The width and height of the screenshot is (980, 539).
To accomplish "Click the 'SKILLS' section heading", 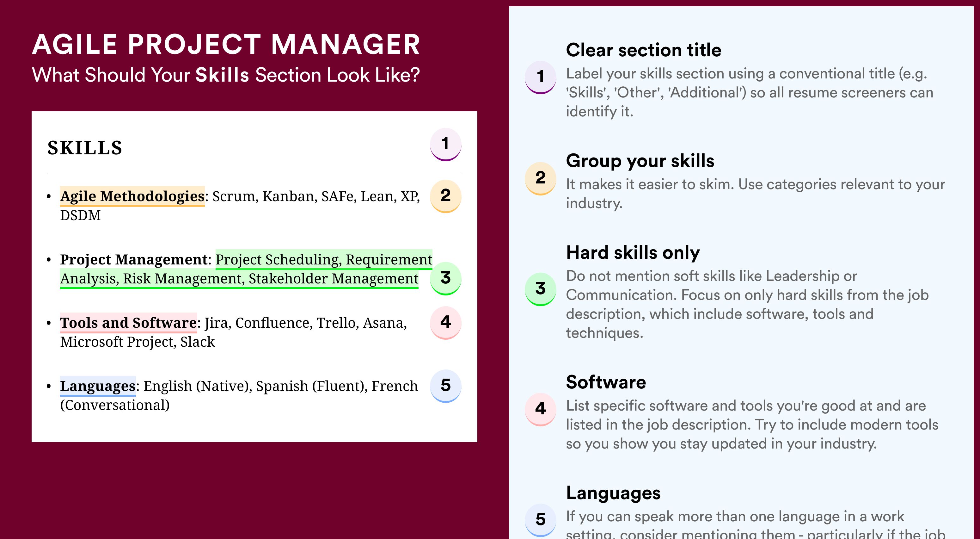I will (85, 148).
